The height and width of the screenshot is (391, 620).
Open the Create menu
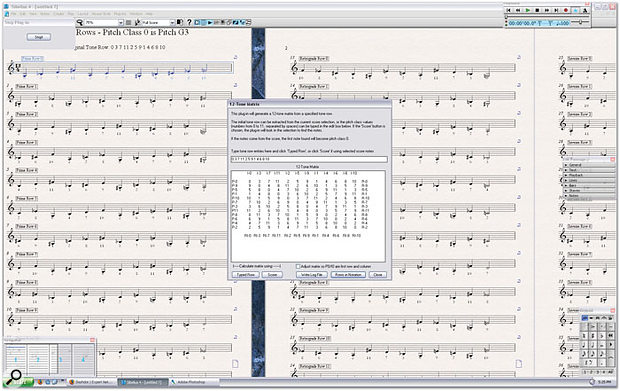(x=59, y=14)
